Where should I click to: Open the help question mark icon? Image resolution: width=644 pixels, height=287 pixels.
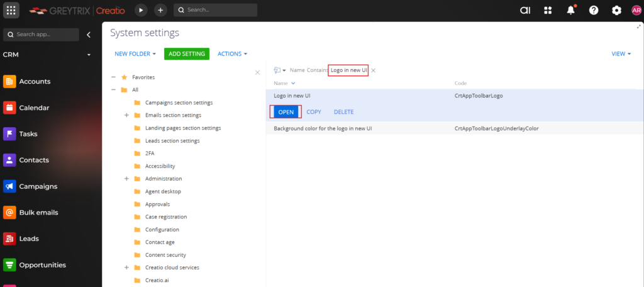click(x=593, y=10)
